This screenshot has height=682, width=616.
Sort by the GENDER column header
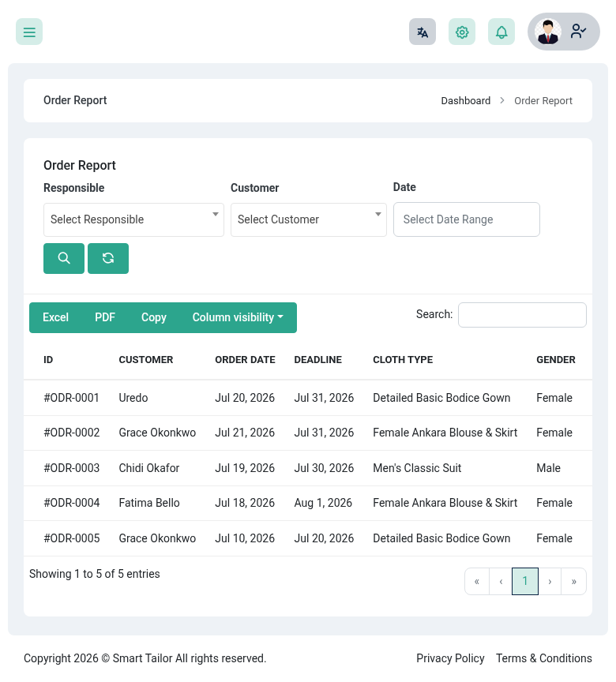(555, 360)
